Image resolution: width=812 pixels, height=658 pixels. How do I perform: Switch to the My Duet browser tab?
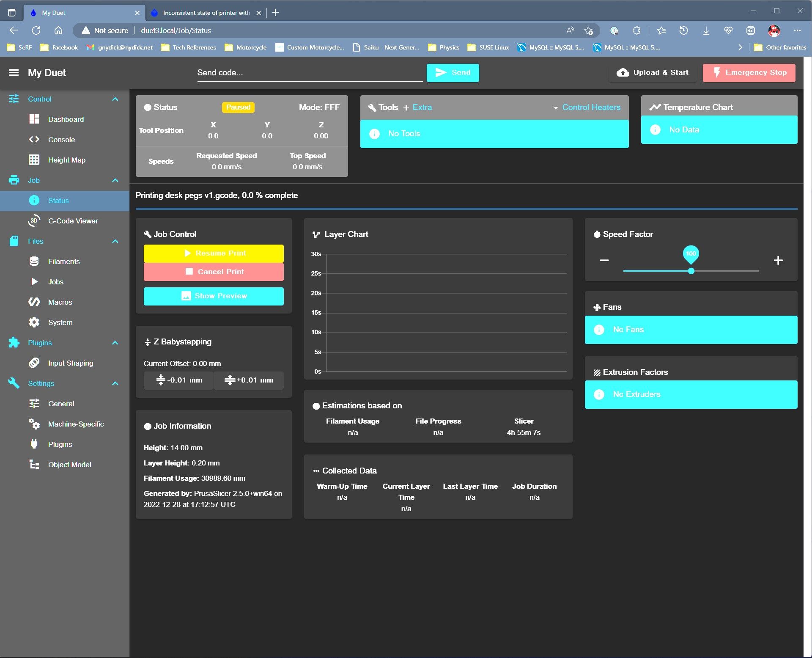point(85,13)
